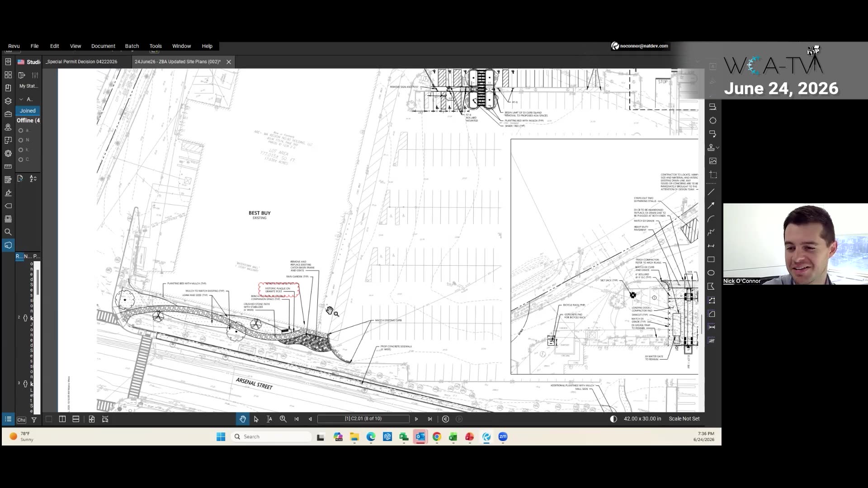
Task: Open the Properties gear panel icon
Action: [8, 153]
